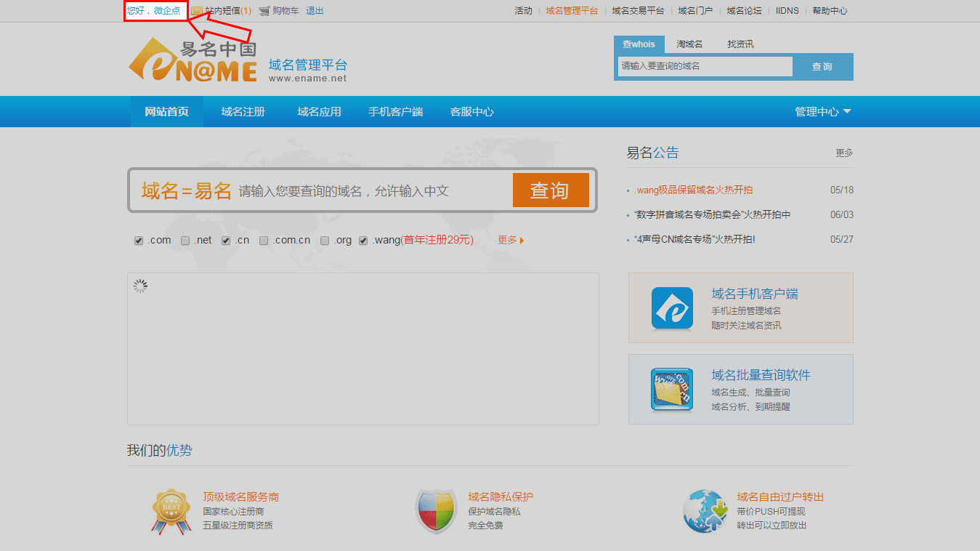This screenshot has width=980, height=551.
Task: Open 帮助中心 top link
Action: pos(830,11)
